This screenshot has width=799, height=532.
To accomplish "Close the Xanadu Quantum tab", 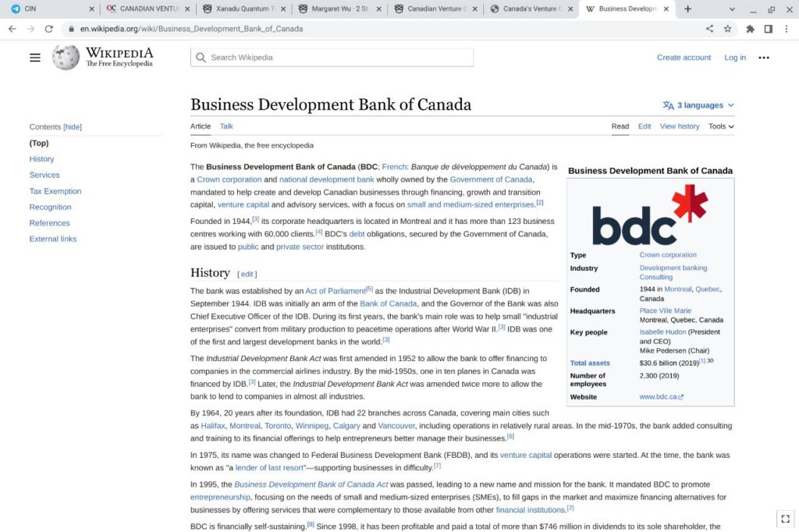I will (282, 9).
